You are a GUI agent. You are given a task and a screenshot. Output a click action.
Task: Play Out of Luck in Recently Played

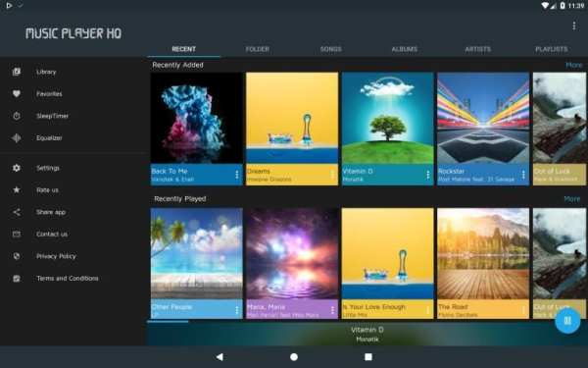coord(560,254)
